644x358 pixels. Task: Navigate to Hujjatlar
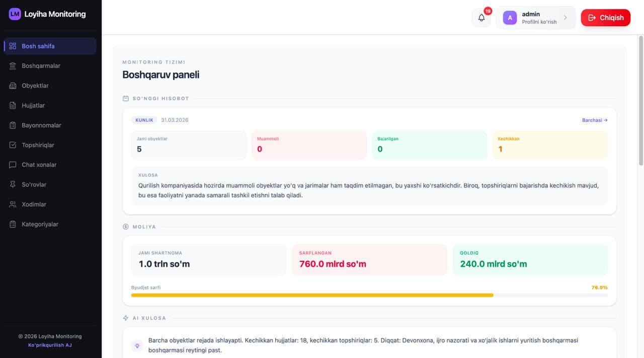coord(50,105)
